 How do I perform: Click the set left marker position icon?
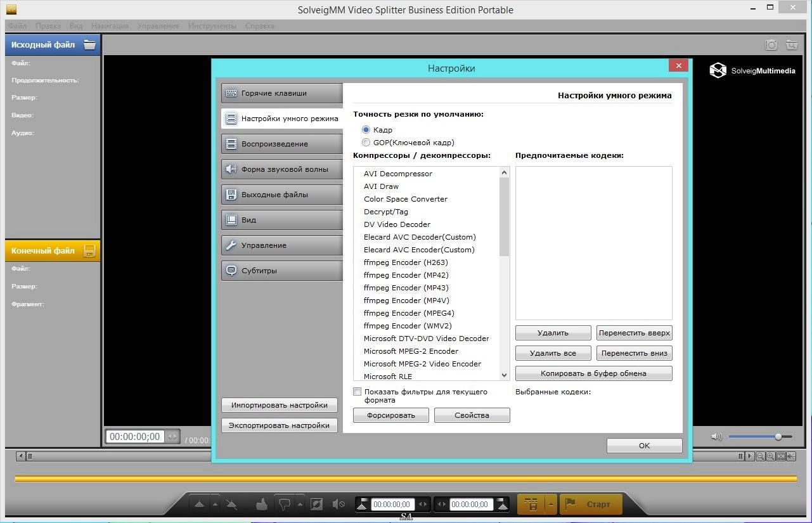(362, 505)
